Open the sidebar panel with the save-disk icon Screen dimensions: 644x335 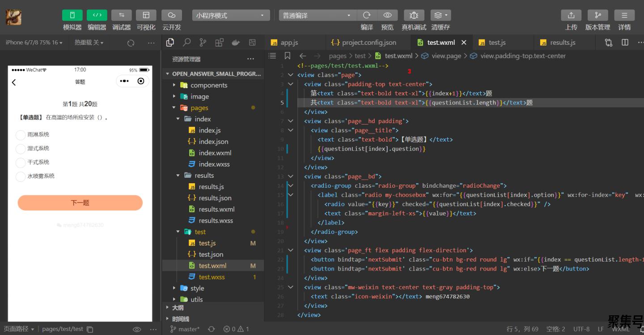point(252,43)
